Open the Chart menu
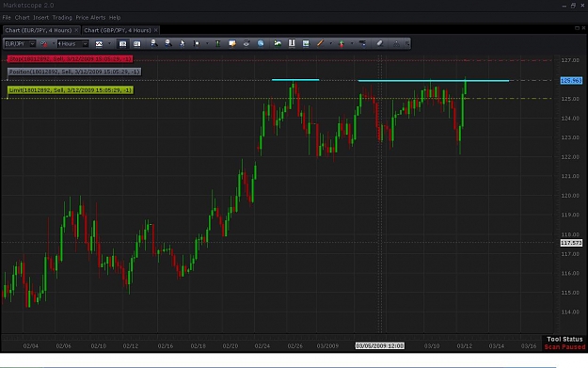Screen dimensions: 588x368 [23, 18]
